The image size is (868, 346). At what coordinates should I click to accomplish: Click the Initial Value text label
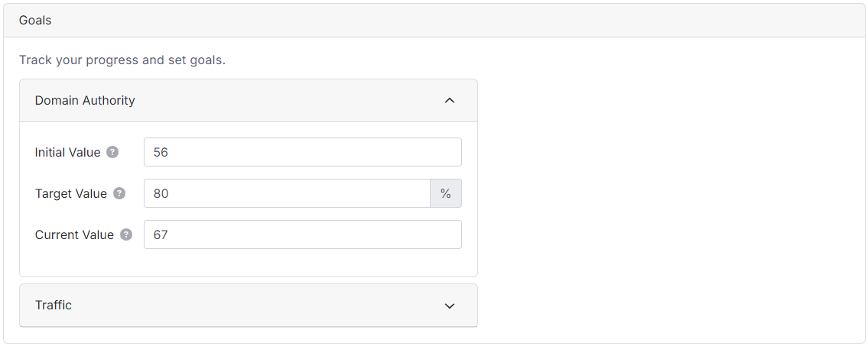[67, 152]
